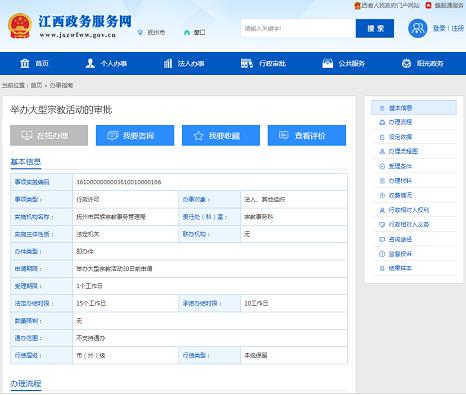Click the 查看评价 button

click(x=307, y=135)
